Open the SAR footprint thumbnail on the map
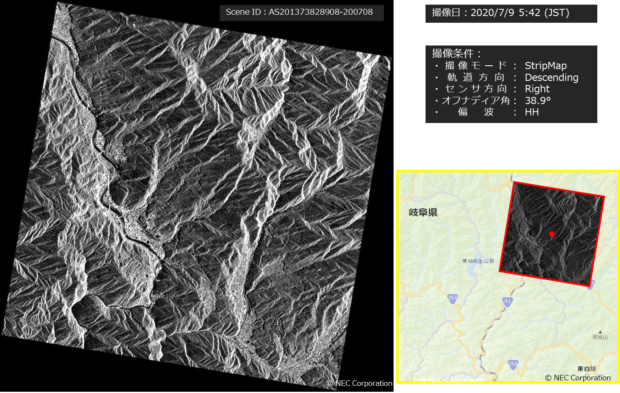 (552, 234)
